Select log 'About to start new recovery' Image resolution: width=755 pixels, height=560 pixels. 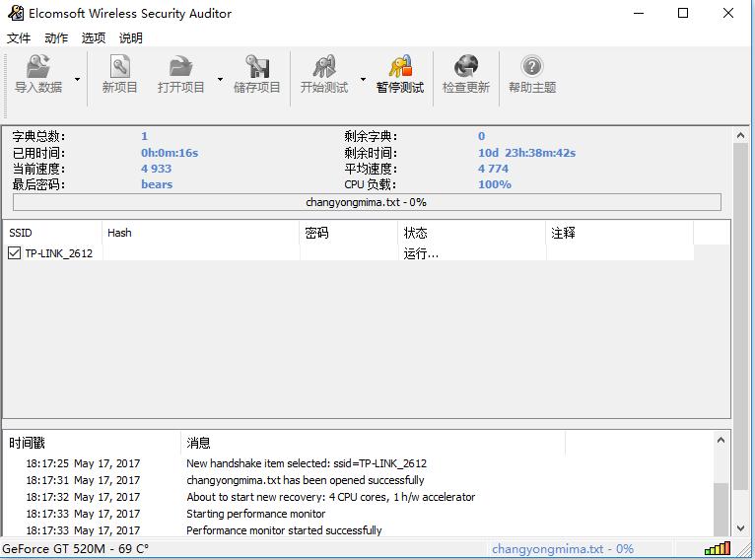331,497
